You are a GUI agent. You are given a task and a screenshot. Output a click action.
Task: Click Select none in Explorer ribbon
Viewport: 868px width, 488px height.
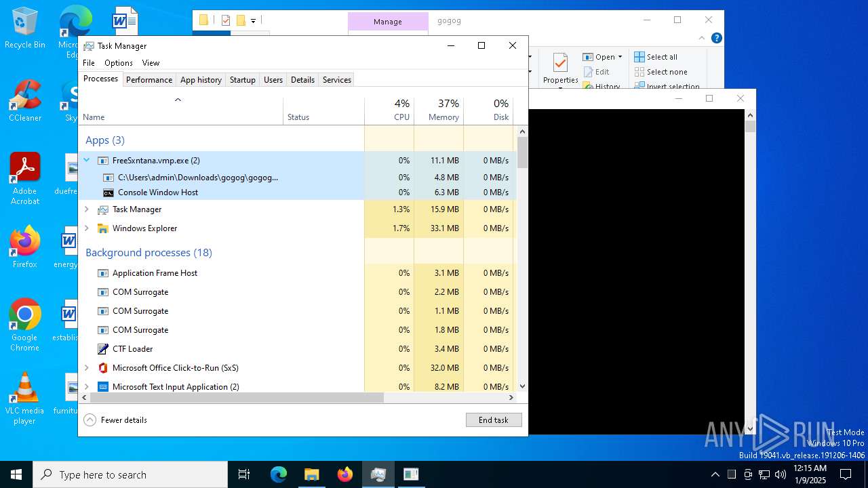pyautogui.click(x=661, y=72)
